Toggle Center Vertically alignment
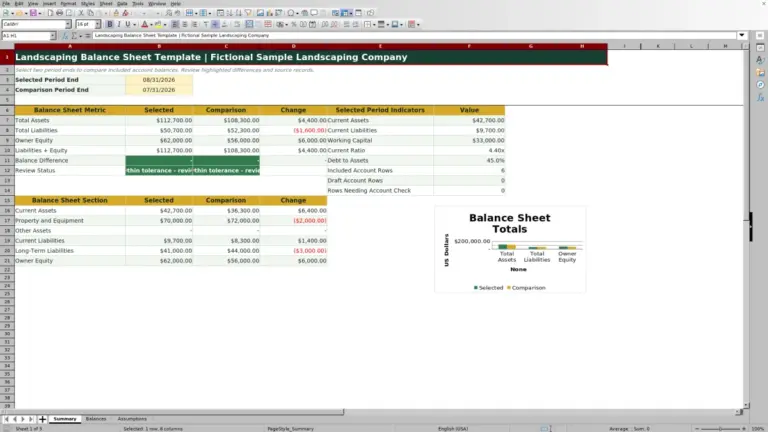The image size is (768, 432). 215,24
